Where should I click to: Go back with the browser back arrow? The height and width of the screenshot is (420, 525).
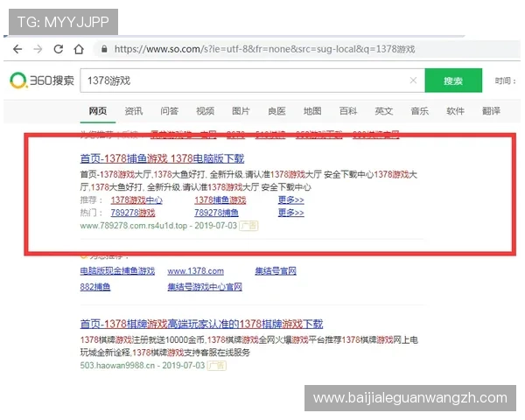tap(17, 49)
